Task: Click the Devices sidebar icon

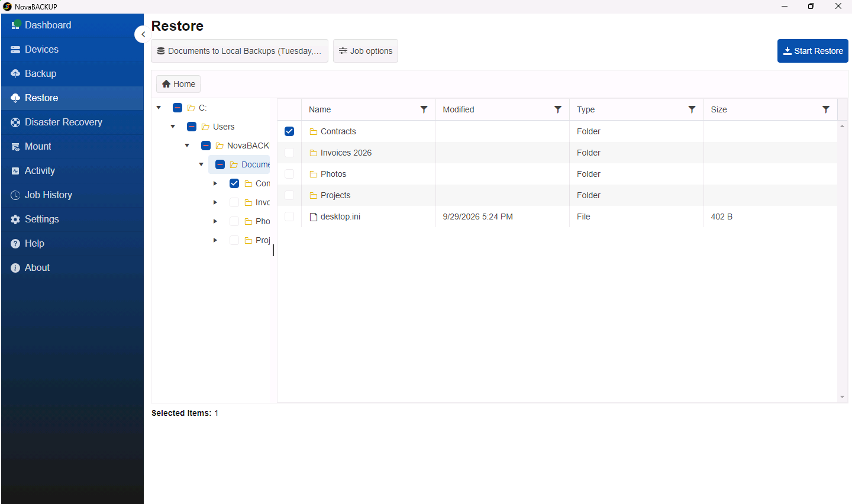Action: coord(15,50)
